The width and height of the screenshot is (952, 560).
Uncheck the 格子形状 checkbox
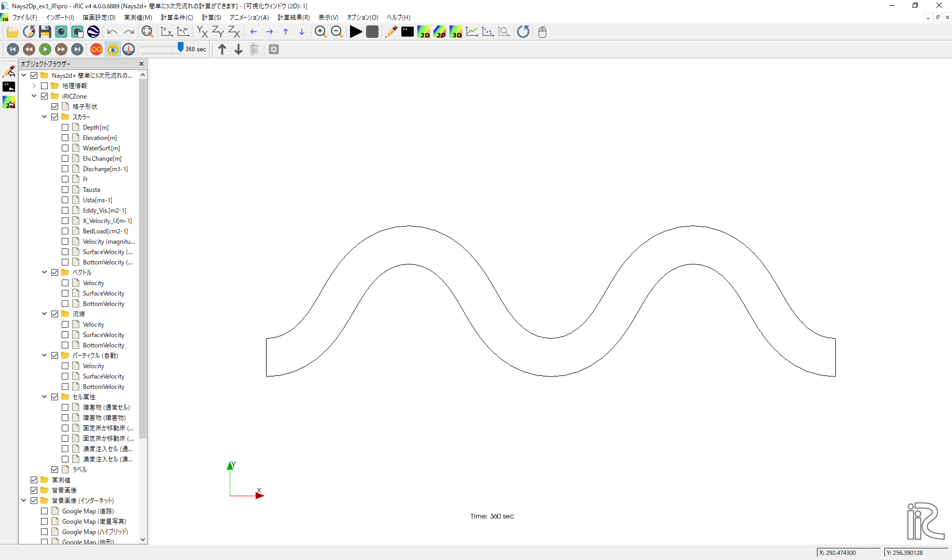tap(54, 106)
